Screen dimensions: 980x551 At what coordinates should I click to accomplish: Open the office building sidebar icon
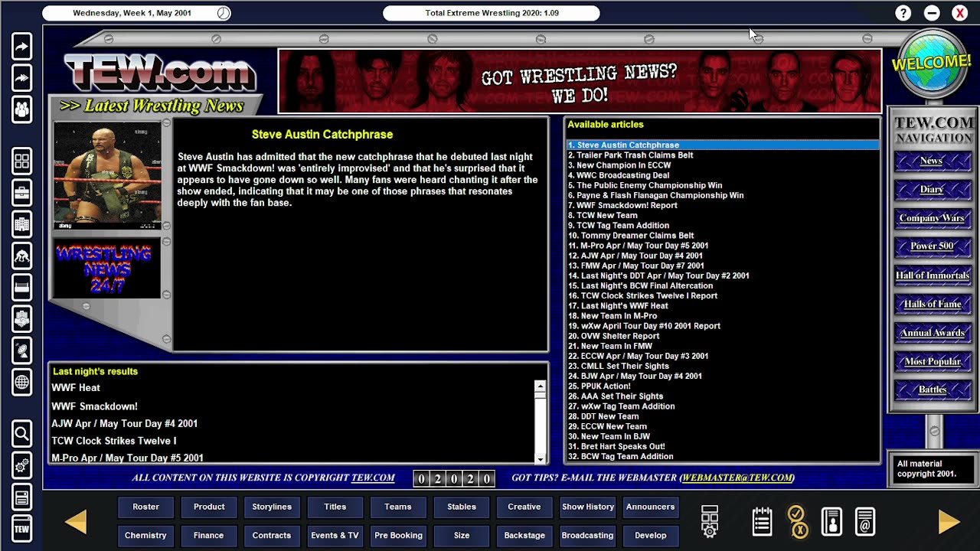pyautogui.click(x=21, y=224)
